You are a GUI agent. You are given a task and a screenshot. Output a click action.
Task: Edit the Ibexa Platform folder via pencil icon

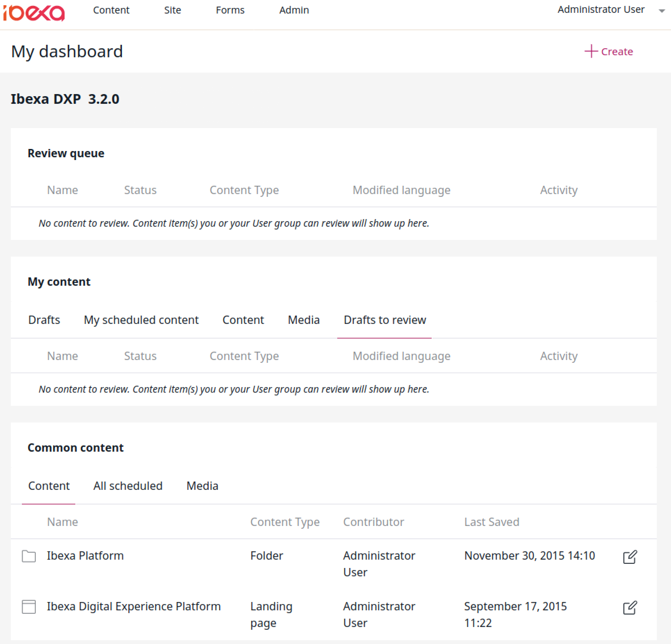tap(630, 557)
